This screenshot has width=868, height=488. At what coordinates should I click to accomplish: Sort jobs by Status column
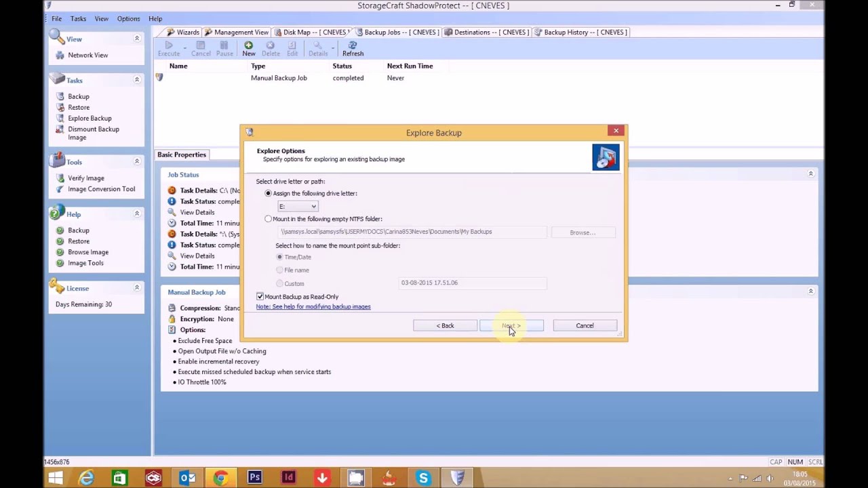[x=342, y=66]
